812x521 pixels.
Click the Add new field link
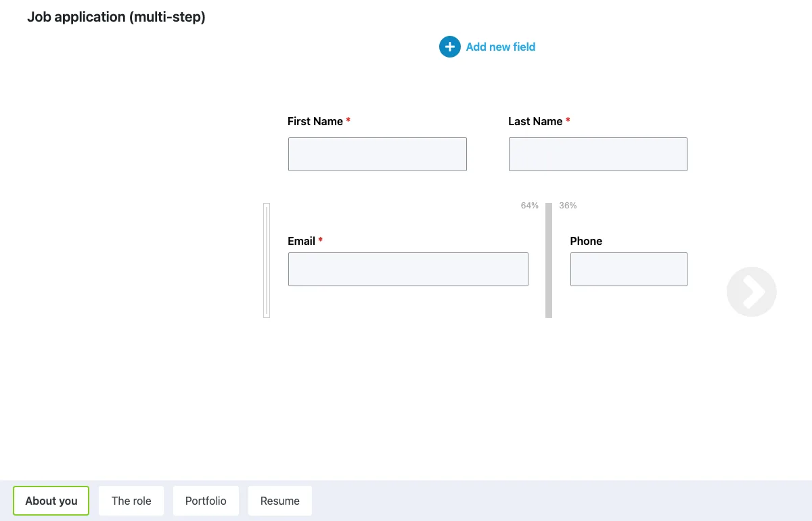point(501,47)
